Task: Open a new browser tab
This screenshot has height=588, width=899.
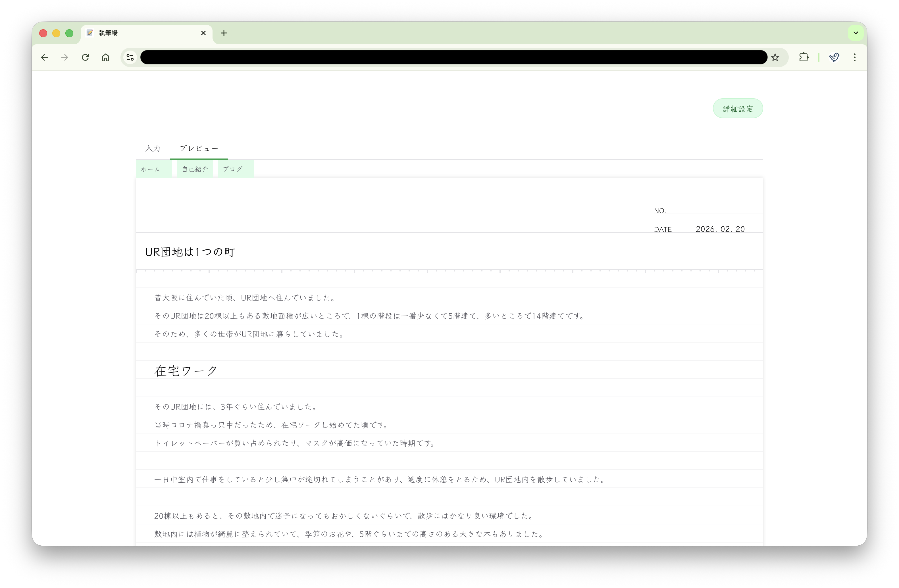Action: point(224,33)
